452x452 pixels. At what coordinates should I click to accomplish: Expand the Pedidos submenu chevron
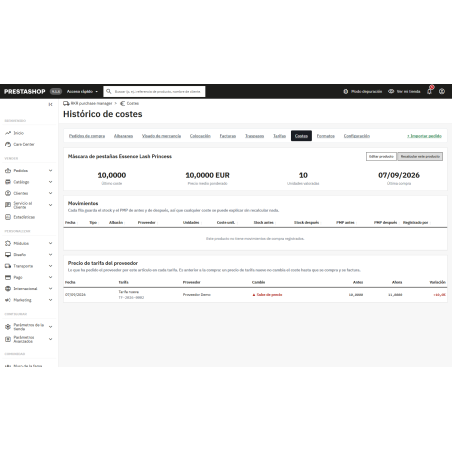click(x=51, y=171)
